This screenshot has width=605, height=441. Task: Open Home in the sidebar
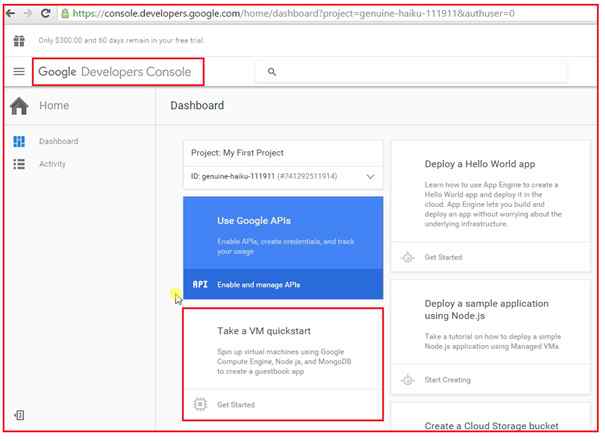[x=54, y=106]
